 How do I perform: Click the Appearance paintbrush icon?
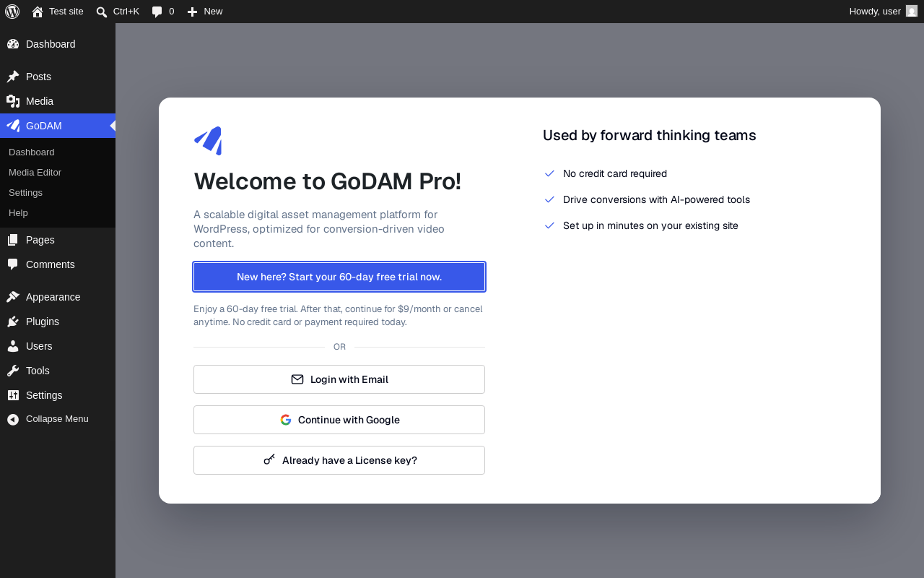click(13, 297)
